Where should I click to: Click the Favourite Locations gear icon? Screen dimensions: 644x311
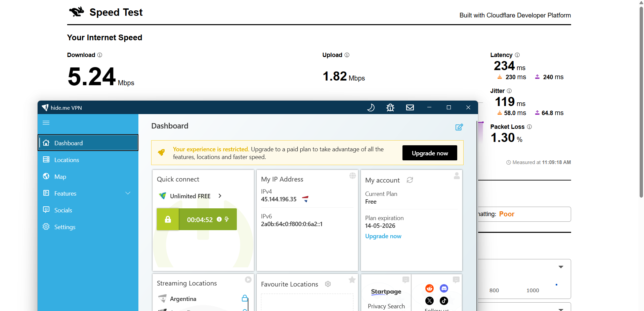coord(328,284)
